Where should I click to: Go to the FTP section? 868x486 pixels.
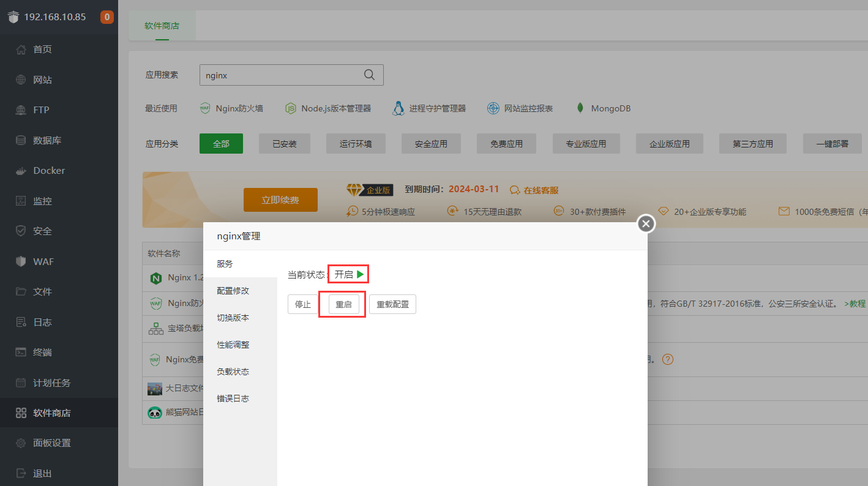pyautogui.click(x=59, y=110)
